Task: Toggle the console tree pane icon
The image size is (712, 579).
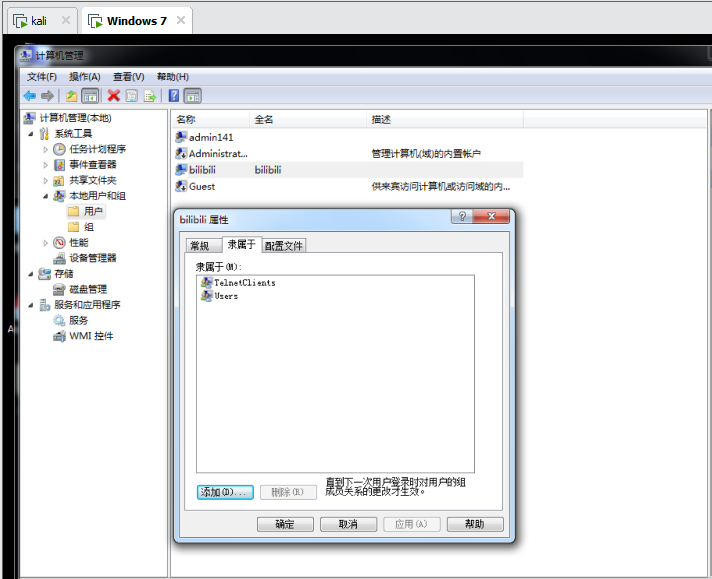Action: click(x=90, y=96)
